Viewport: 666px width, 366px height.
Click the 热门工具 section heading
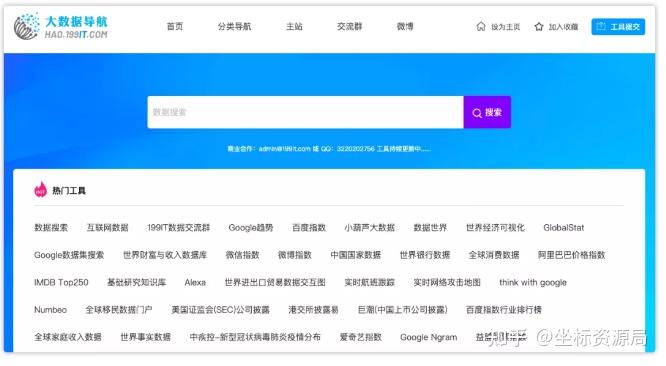[69, 190]
